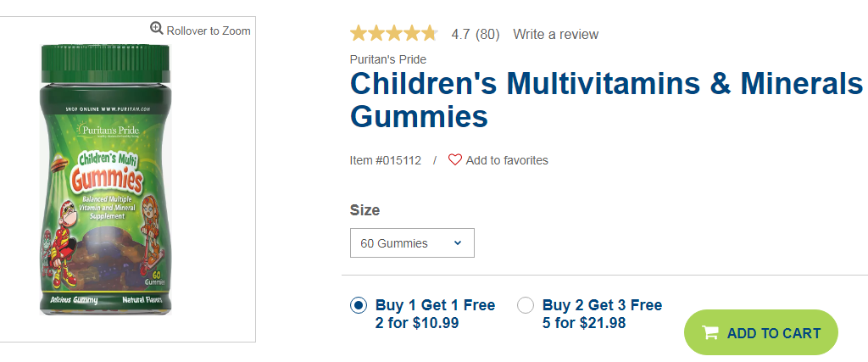Open the Puritan's Pride brand link
Viewport: 868px width, 362px height.
(388, 60)
